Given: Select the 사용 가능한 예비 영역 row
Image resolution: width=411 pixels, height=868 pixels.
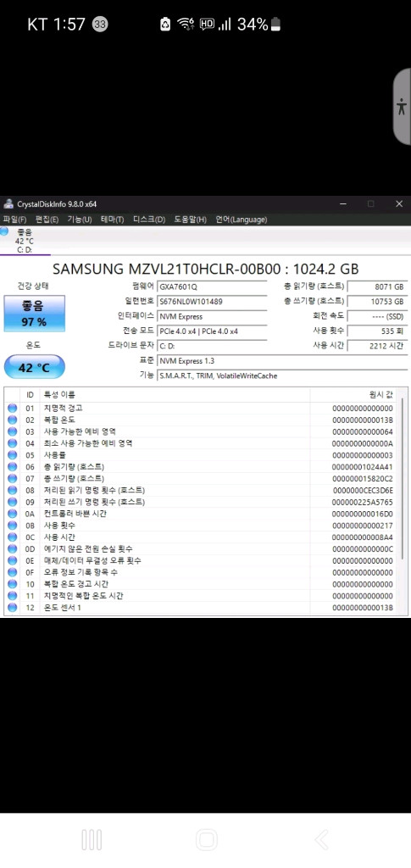Looking at the screenshot, I should tap(202, 431).
